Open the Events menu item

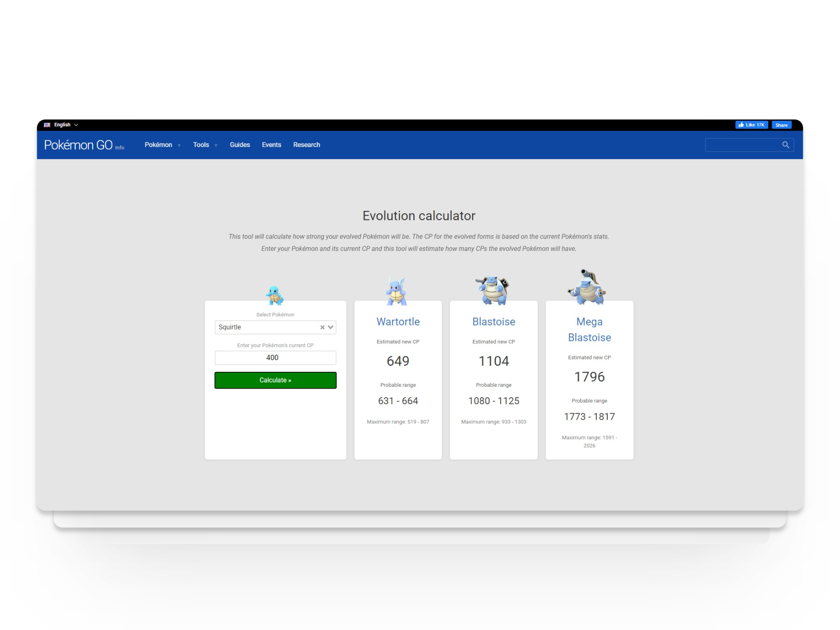271,145
